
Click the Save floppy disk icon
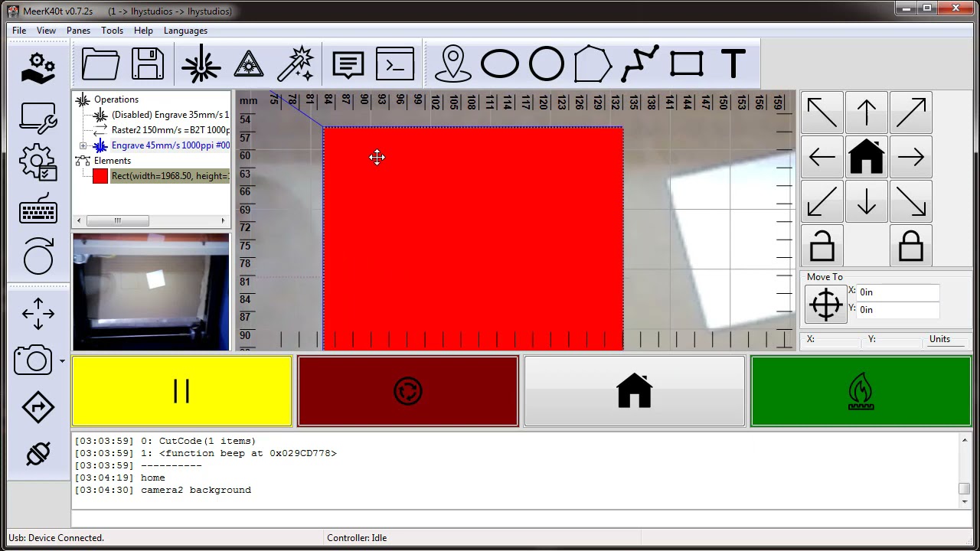pos(148,64)
